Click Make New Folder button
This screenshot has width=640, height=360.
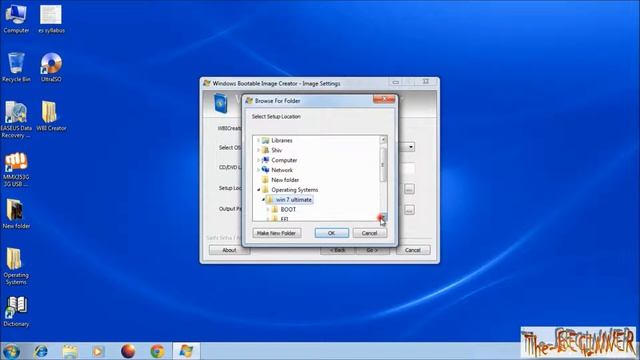click(x=277, y=233)
